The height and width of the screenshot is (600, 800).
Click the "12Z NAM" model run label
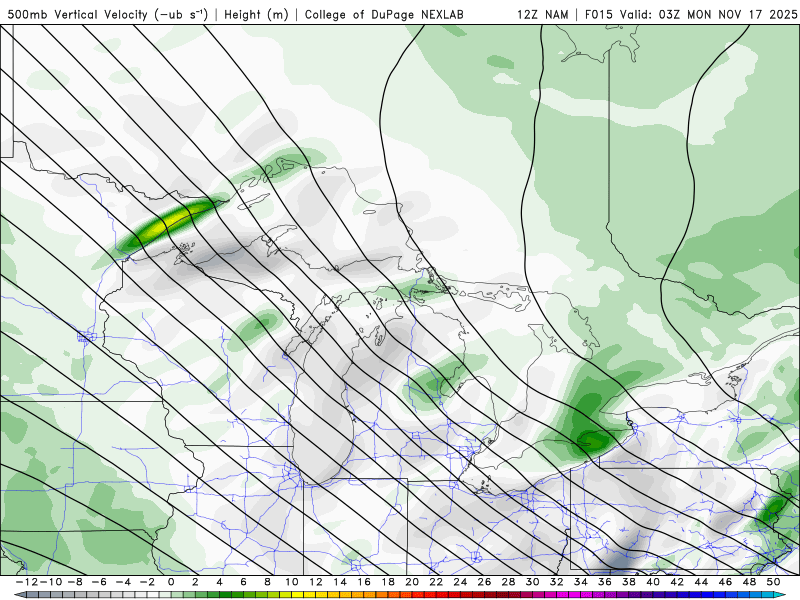coord(542,14)
